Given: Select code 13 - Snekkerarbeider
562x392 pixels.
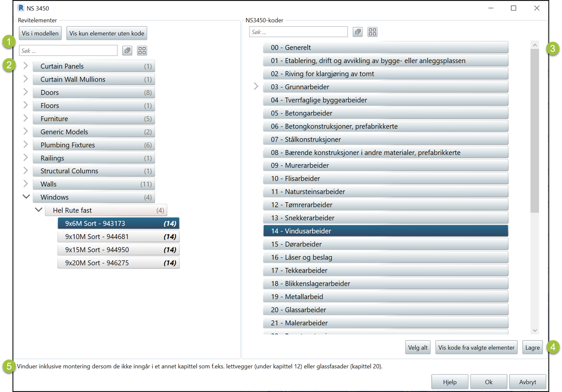Looking at the screenshot, I should [x=385, y=218].
